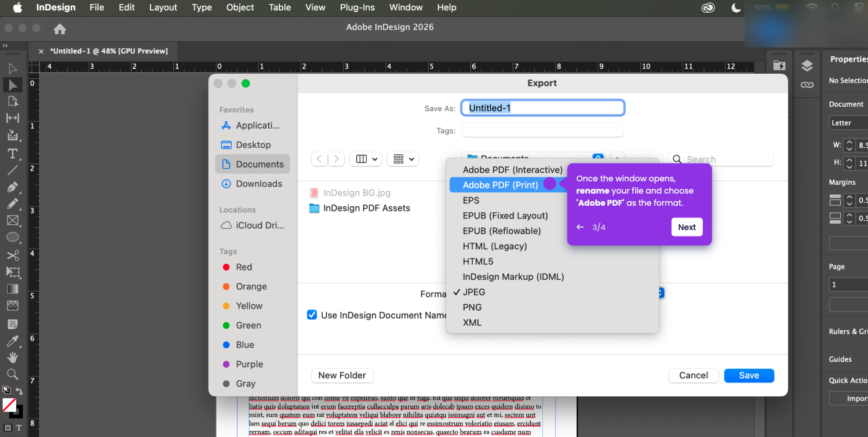
Task: Select the Page tool
Action: tap(13, 101)
